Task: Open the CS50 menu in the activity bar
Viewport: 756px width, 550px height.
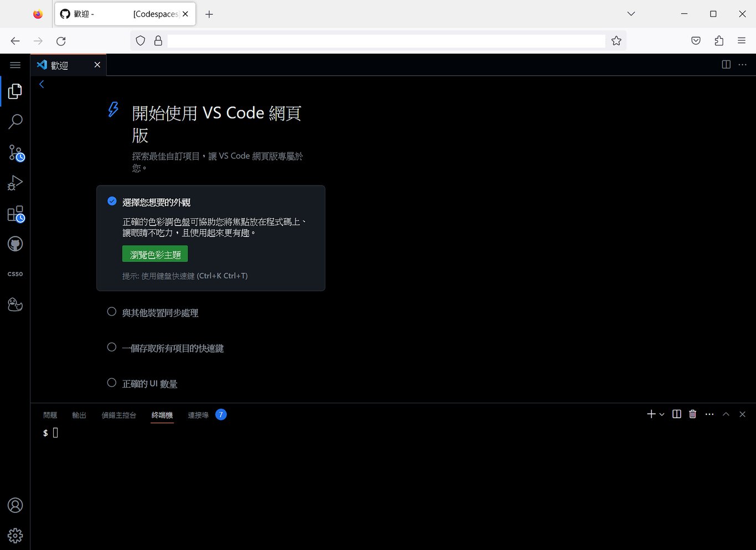Action: [x=15, y=274]
